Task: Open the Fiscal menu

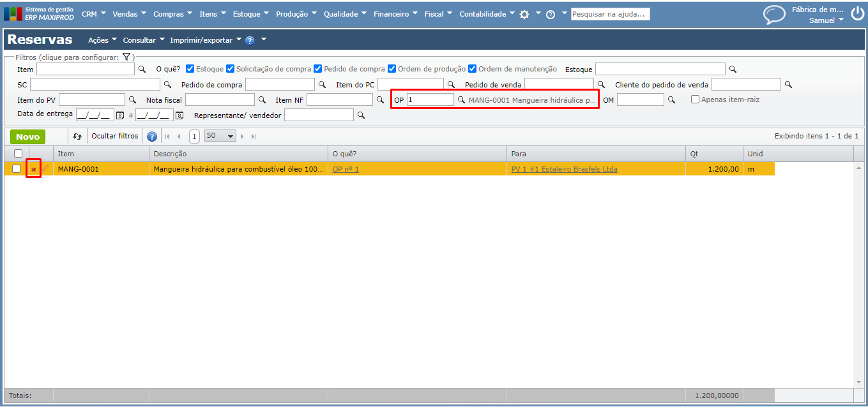Action: pos(439,14)
